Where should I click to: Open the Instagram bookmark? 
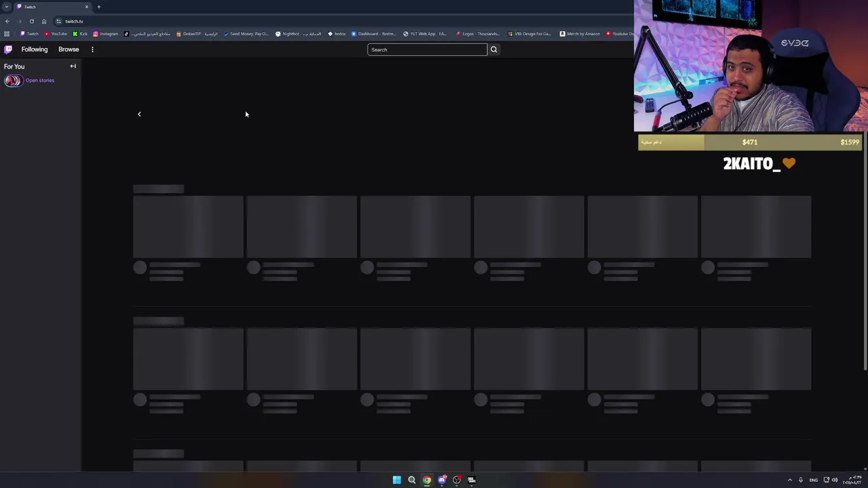click(x=106, y=34)
